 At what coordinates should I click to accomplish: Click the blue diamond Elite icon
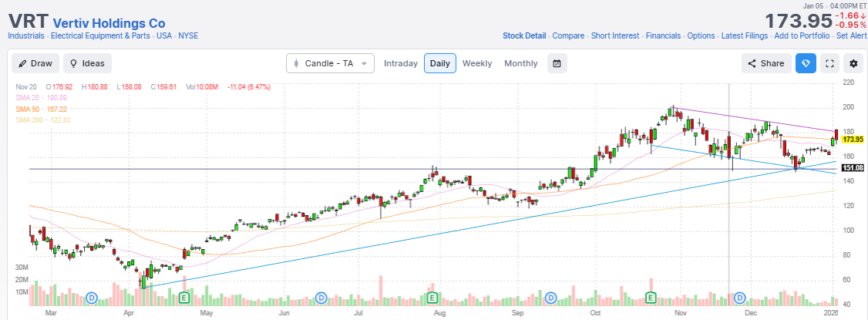coord(806,63)
